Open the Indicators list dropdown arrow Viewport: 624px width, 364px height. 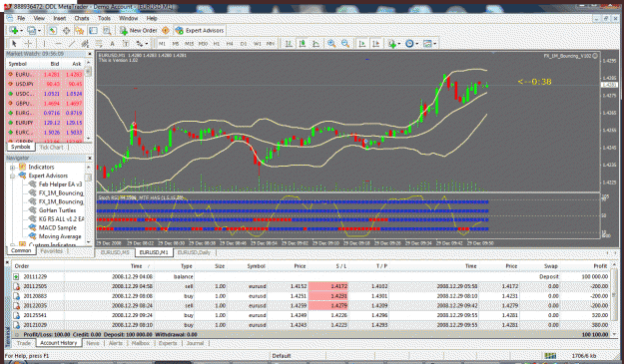pyautogui.click(x=399, y=44)
